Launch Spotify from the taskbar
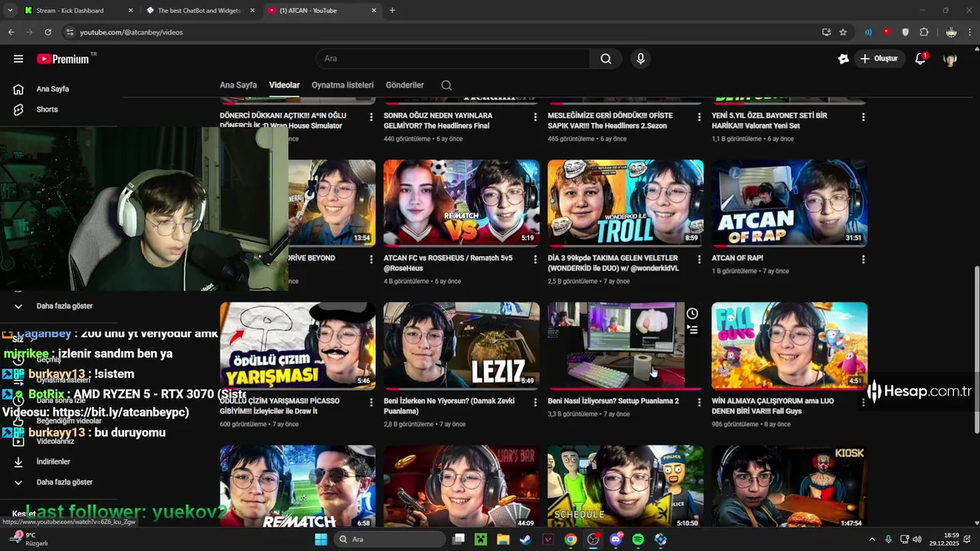Screen dimensions: 980x551 pyautogui.click(x=638, y=540)
